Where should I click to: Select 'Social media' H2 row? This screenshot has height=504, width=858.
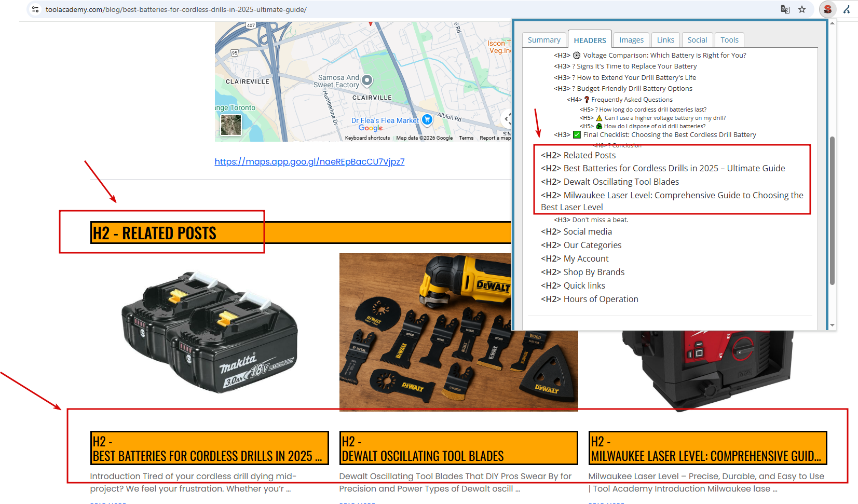click(x=576, y=231)
